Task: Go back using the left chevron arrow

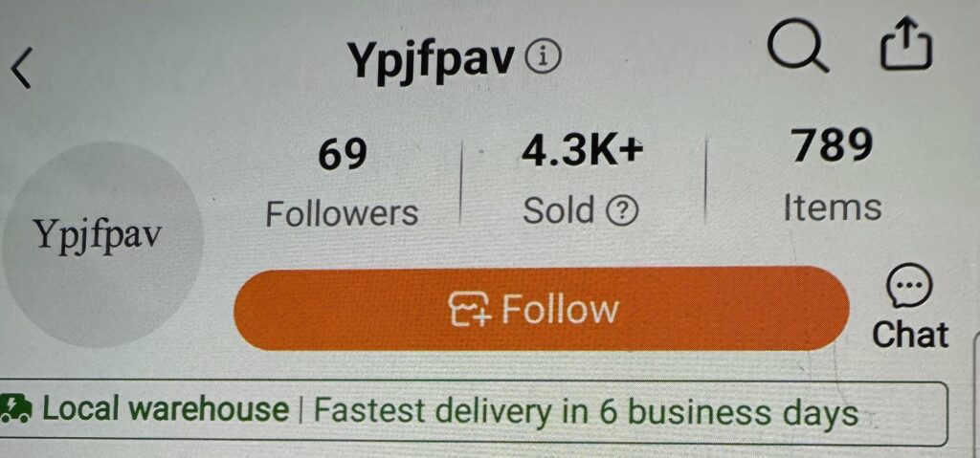Action: 21,69
